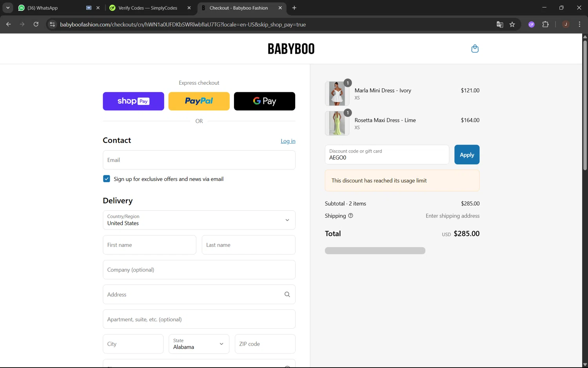Uncheck sign up for exclusive offers checkbox

tap(107, 179)
